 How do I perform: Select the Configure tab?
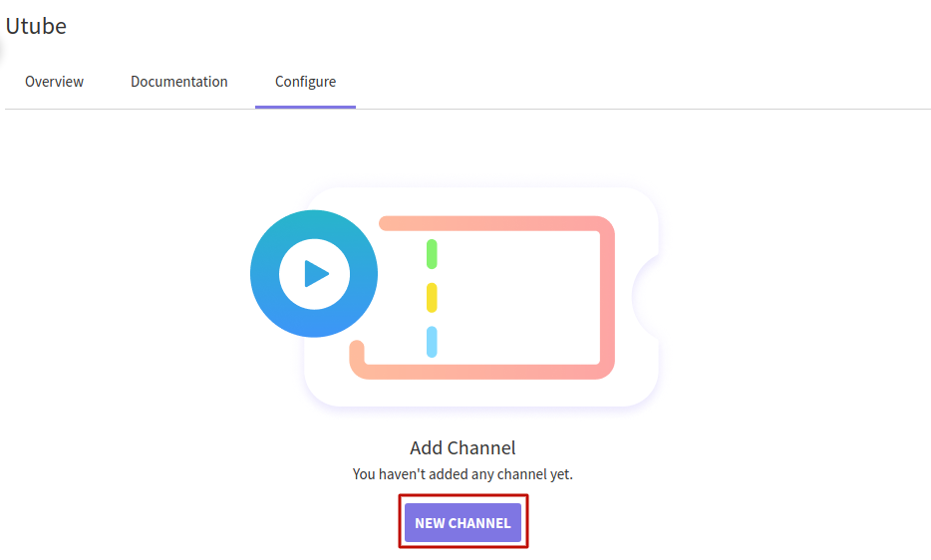click(x=305, y=82)
